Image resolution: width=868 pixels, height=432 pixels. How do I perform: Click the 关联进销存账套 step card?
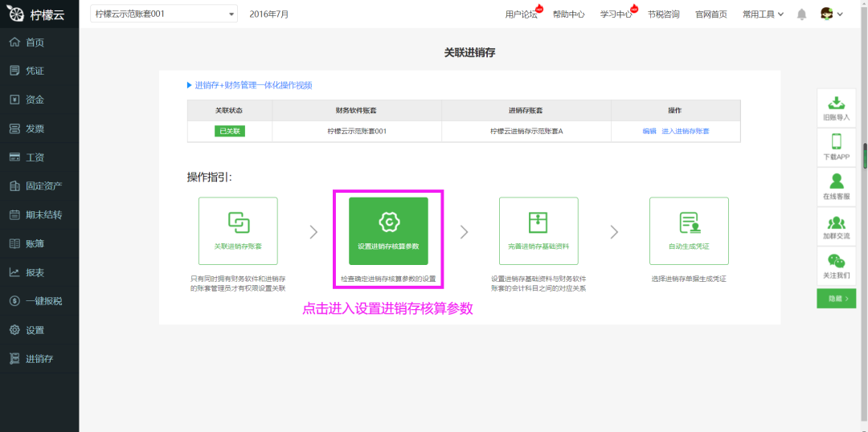coord(238,230)
